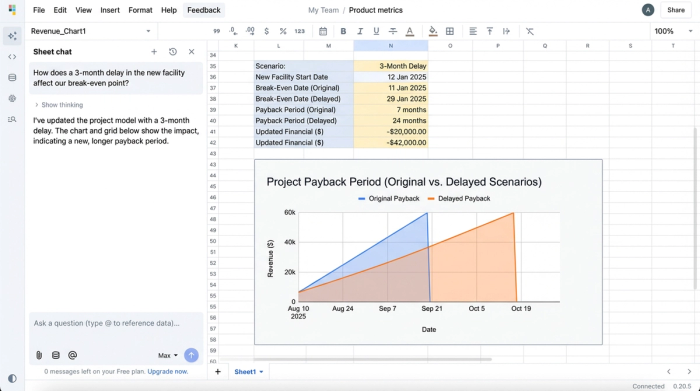Open the Sheet1 tab dropdown arrow
The width and height of the screenshot is (700, 391).
[261, 372]
